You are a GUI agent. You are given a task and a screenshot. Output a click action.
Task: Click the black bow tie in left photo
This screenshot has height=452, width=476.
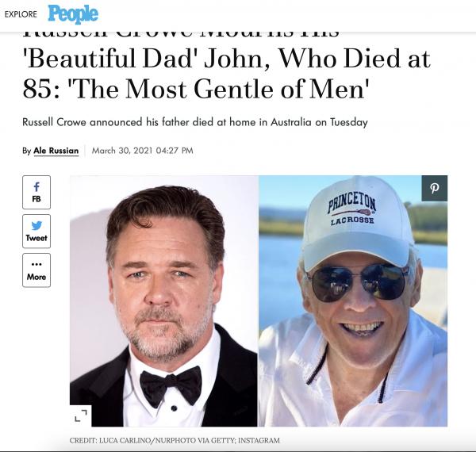[x=171, y=386]
